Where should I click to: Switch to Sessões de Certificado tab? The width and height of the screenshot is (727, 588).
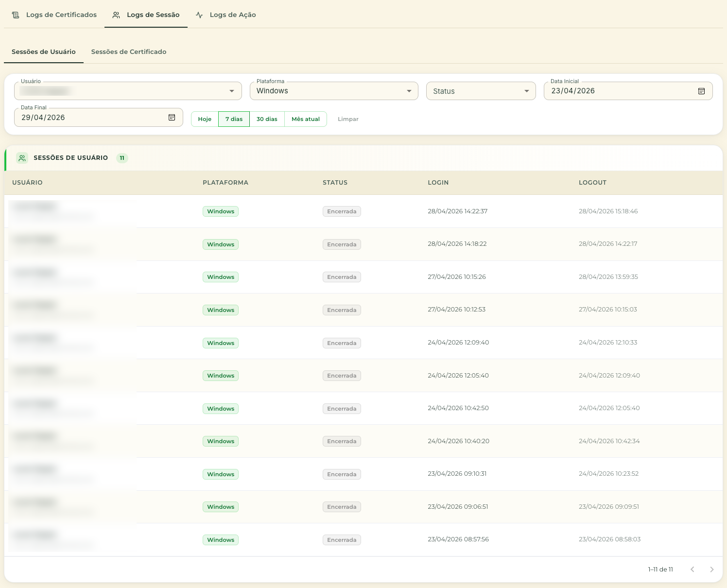[x=129, y=52]
